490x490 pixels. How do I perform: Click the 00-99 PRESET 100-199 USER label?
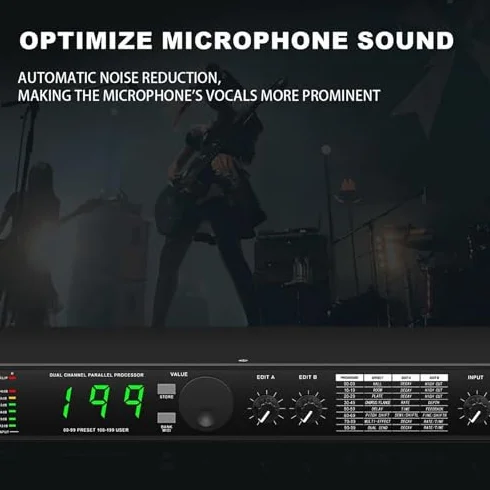96,430
